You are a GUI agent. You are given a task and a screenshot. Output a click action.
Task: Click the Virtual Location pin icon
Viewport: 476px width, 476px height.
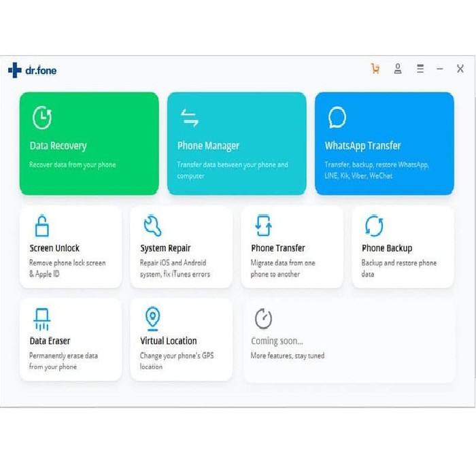152,318
